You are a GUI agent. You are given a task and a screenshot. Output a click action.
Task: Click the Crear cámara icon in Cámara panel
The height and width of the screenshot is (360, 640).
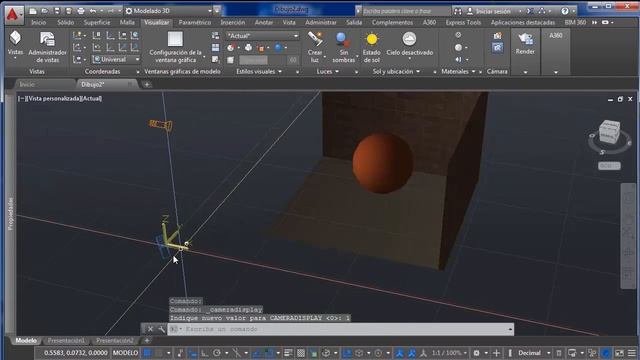tap(497, 36)
